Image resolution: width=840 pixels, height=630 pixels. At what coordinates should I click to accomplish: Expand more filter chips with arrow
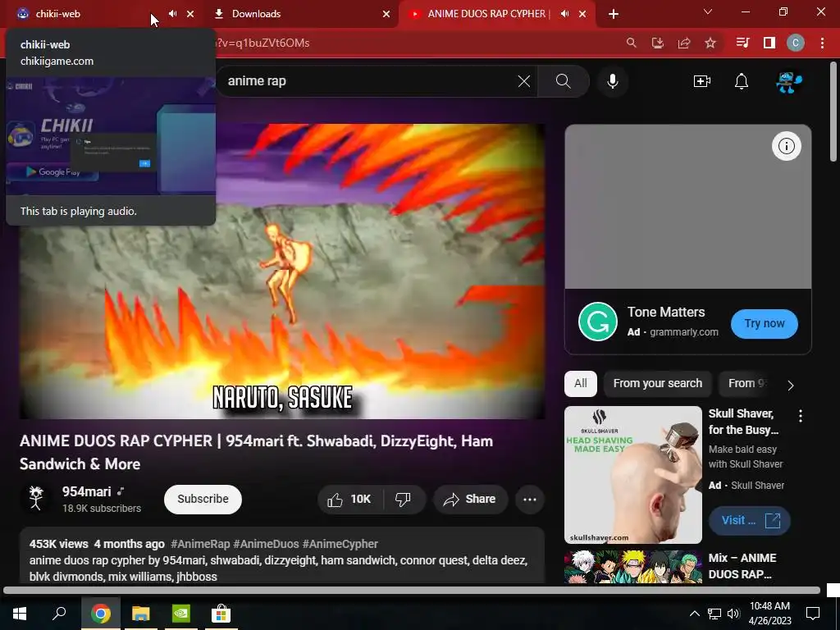pos(791,386)
